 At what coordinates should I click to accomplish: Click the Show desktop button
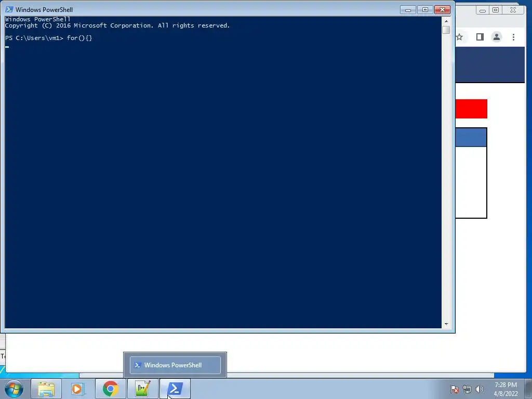point(528,389)
